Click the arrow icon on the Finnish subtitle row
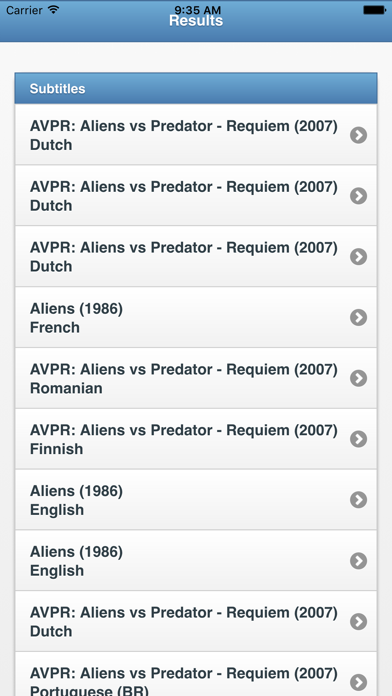Screen dimensions: 392x696 [358, 439]
